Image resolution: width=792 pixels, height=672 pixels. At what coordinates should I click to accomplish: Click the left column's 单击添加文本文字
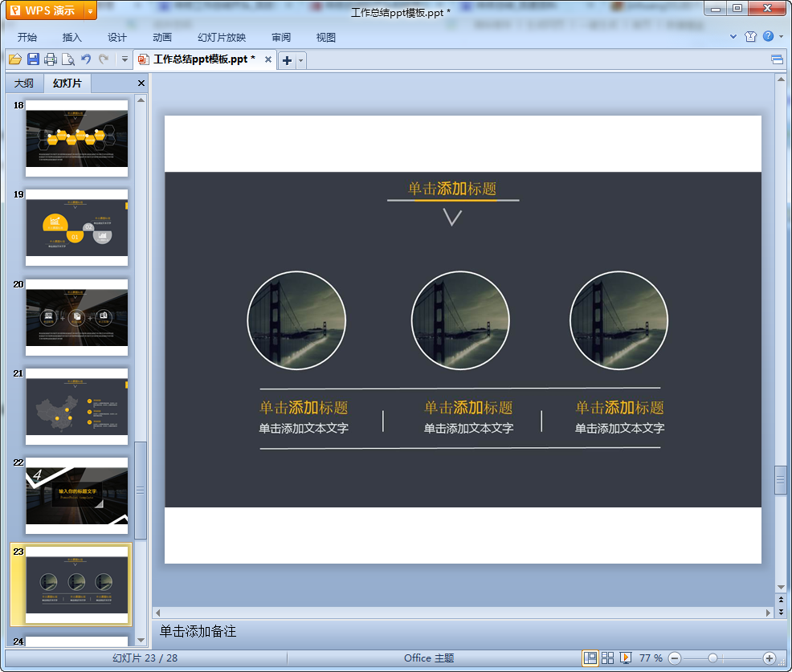(x=304, y=428)
